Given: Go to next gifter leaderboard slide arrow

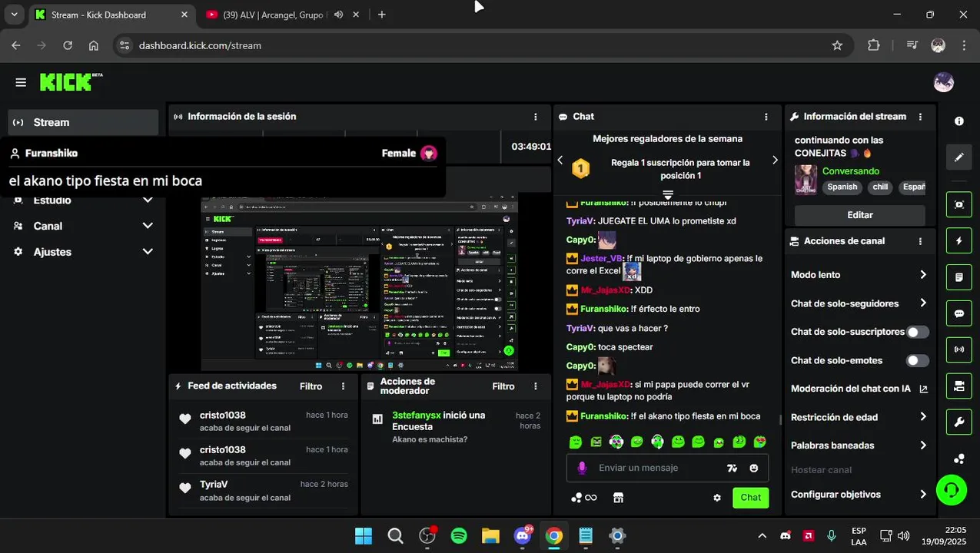Looking at the screenshot, I should click(775, 160).
